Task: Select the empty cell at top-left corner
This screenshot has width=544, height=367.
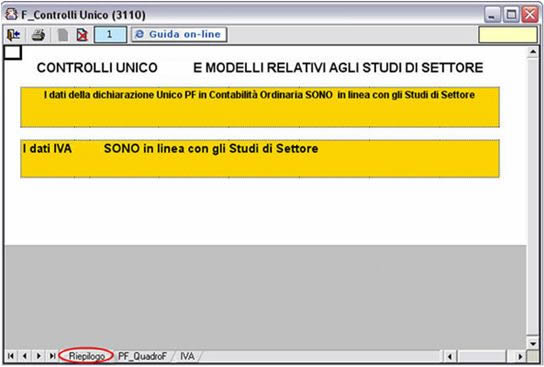Action: (13, 53)
